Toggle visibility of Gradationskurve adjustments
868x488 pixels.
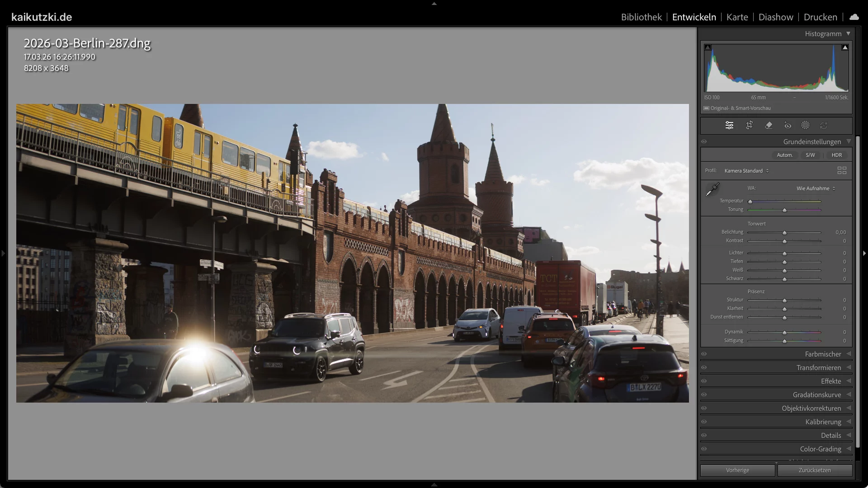(x=704, y=394)
